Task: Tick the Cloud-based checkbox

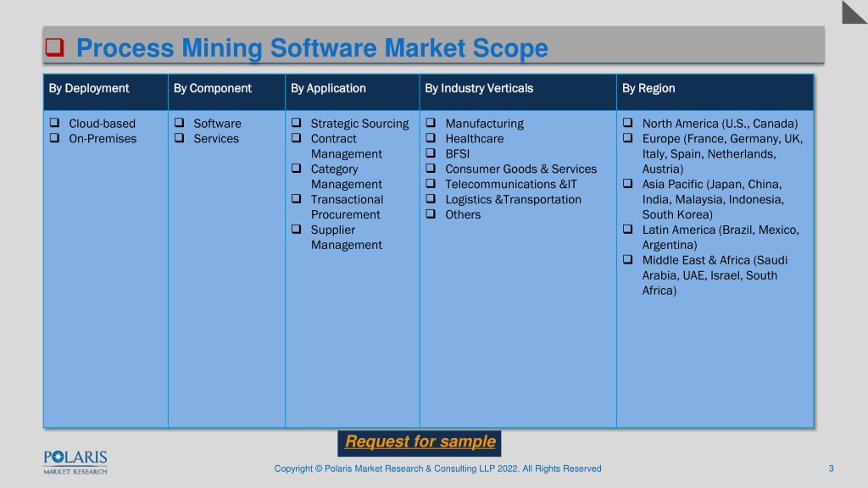Action: coord(54,123)
